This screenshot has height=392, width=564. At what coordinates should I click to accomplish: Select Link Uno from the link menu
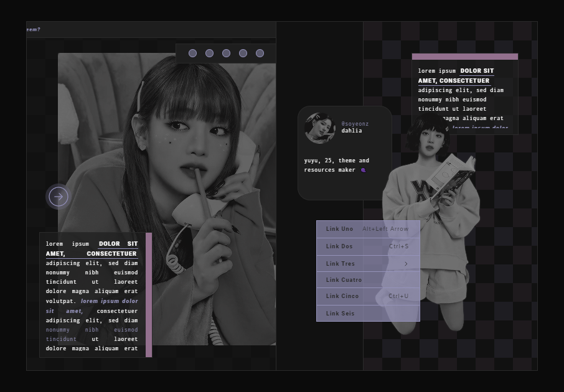point(339,229)
